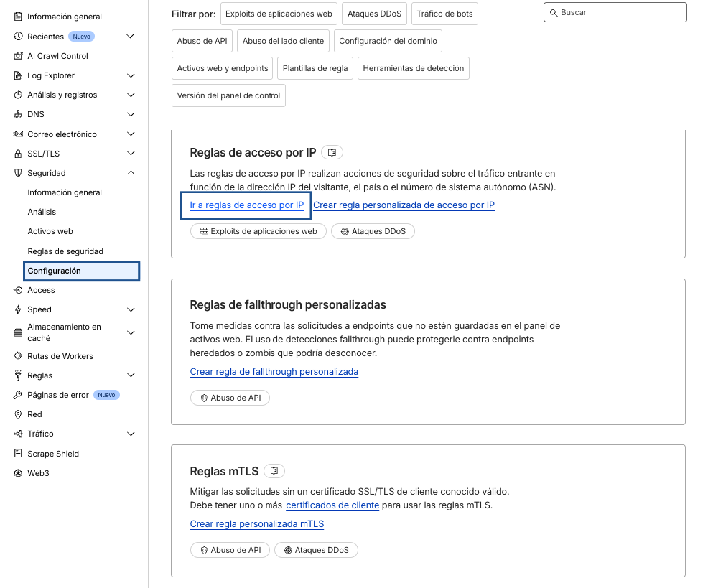
Task: Click the Correo electrónico envelope icon
Action: point(18,134)
